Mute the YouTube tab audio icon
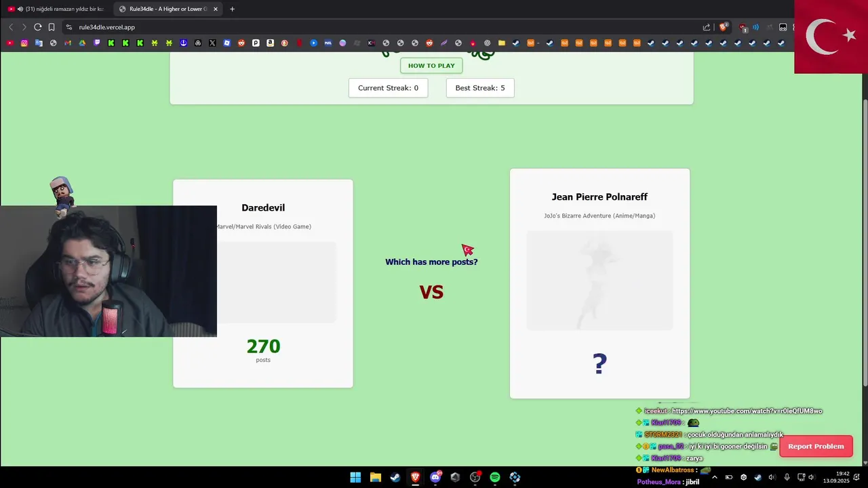Screen dimensions: 868x488 (20, 9)
